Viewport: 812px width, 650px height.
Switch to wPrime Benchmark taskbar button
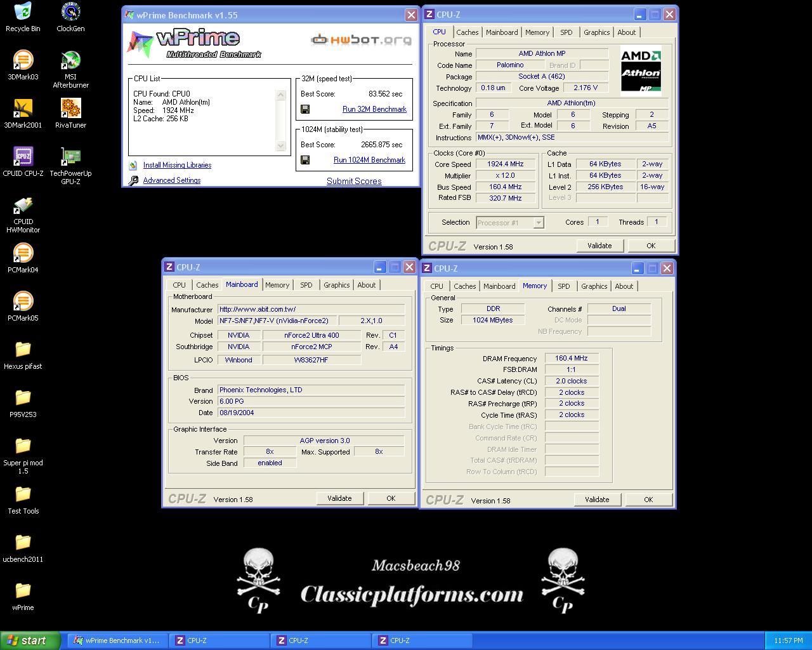point(118,640)
